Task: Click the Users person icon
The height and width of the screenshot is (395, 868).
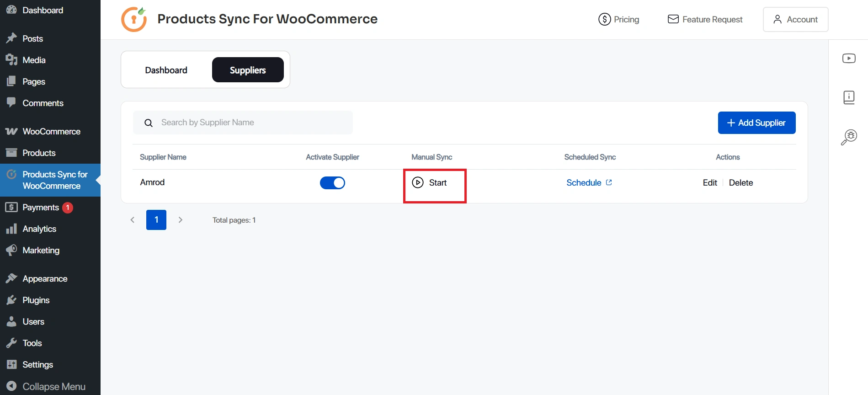Action: (11, 321)
